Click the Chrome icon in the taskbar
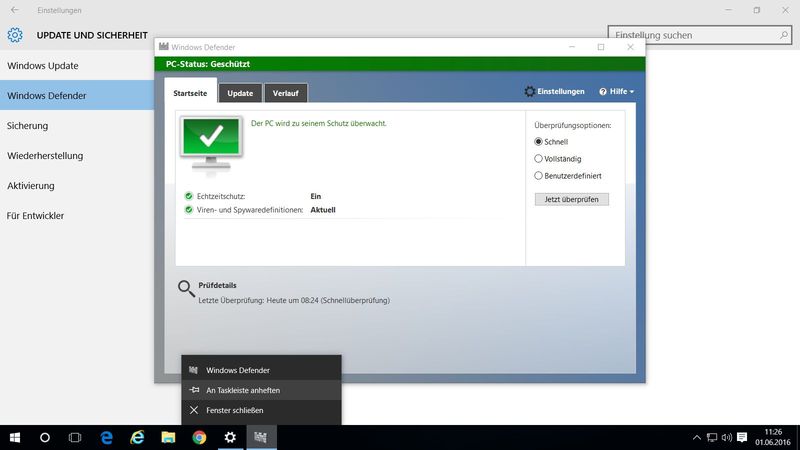 point(199,437)
